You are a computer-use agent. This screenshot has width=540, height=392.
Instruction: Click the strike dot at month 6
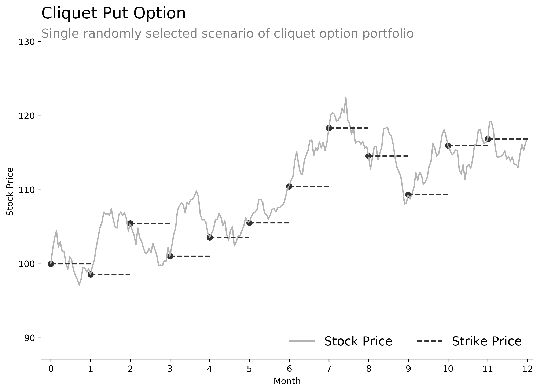tap(289, 186)
